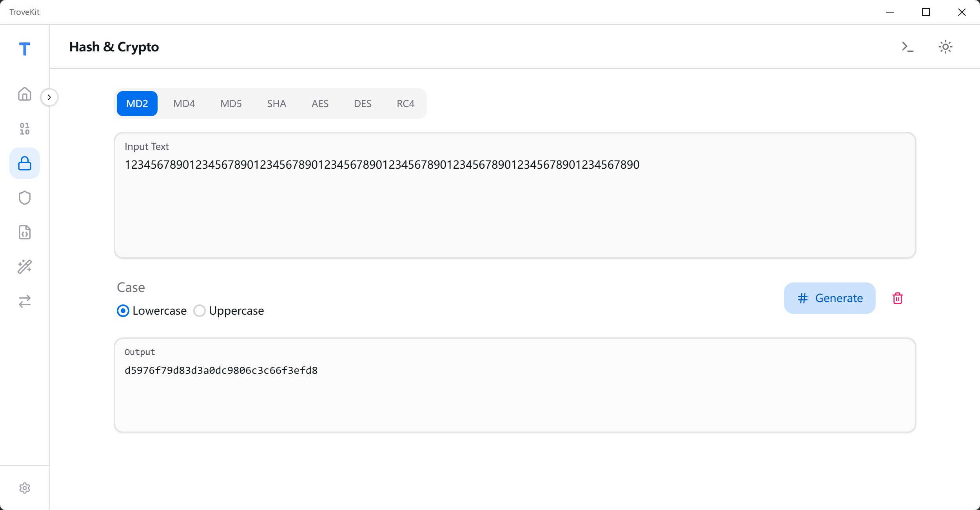Screen dimensions: 980x510
Task: Toggle light/dark theme with sun icon
Action: click(945, 46)
